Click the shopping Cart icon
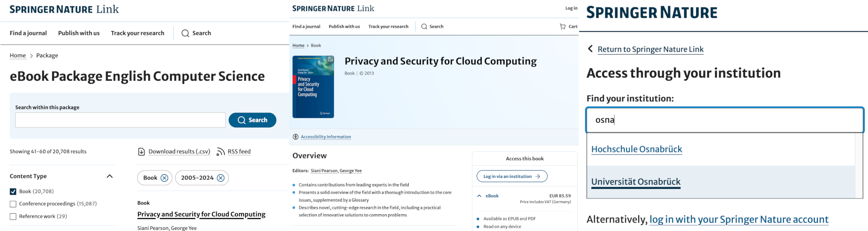Image resolution: width=868 pixels, height=231 pixels. coord(563,26)
